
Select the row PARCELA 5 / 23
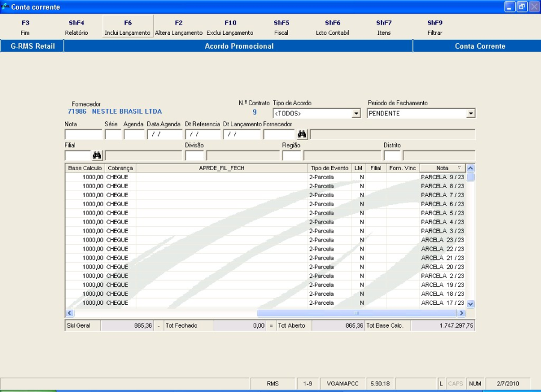[265, 213]
